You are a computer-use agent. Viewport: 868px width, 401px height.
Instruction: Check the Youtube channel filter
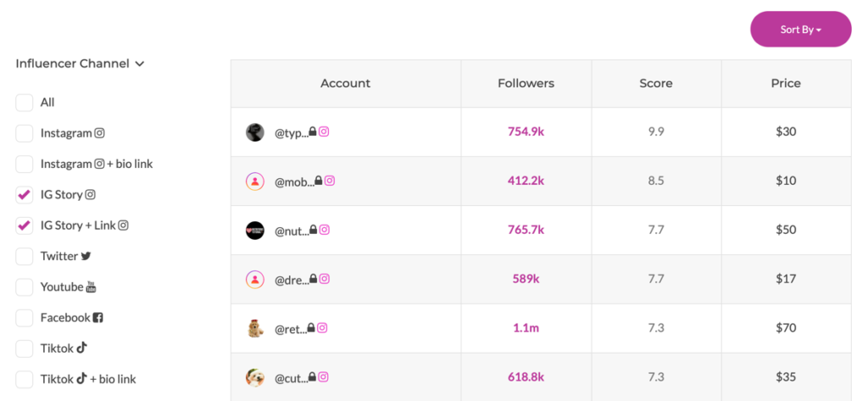25,287
